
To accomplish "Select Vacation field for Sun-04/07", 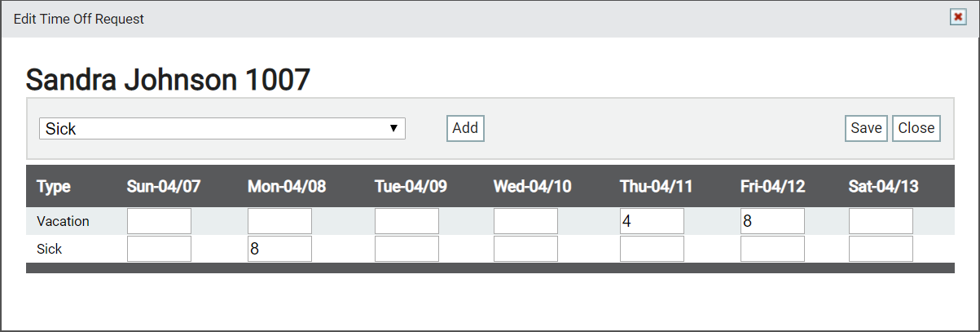I will pos(159,221).
